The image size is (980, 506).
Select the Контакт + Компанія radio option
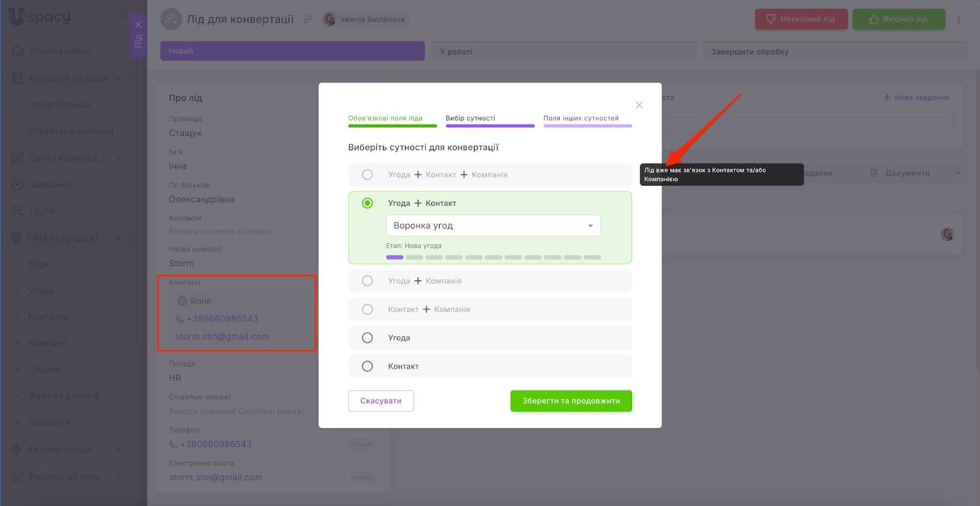[x=367, y=309]
